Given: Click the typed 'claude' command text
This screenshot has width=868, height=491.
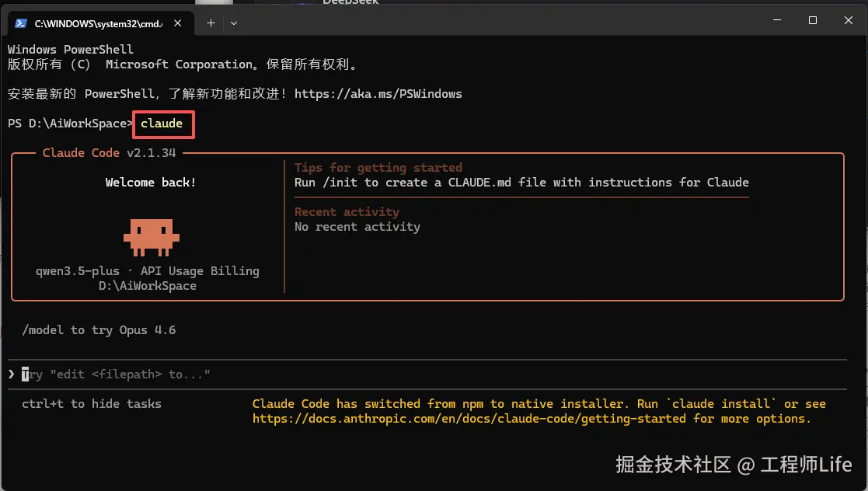Looking at the screenshot, I should [x=162, y=124].
